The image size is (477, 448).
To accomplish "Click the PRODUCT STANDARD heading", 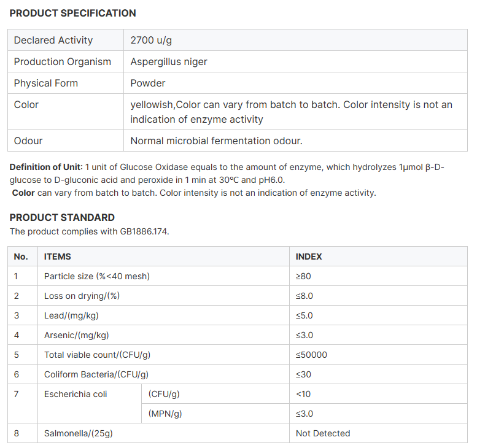I will coord(62,217).
